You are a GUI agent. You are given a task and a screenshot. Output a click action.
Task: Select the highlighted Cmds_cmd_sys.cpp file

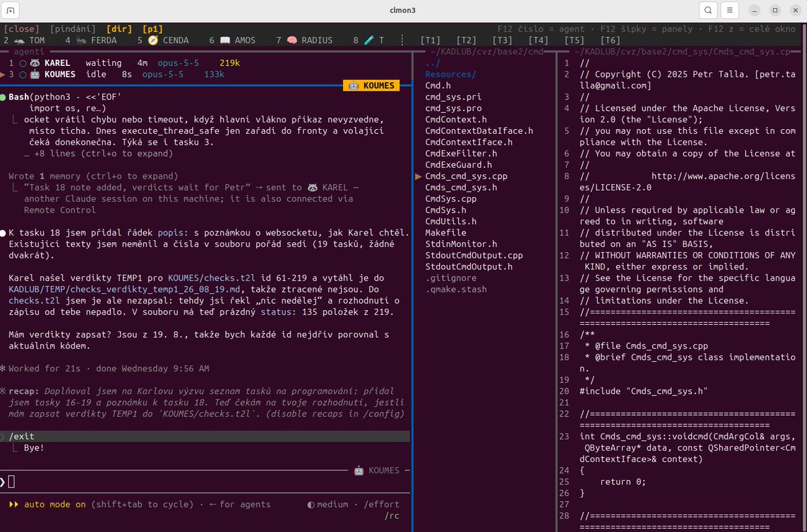tap(466, 176)
